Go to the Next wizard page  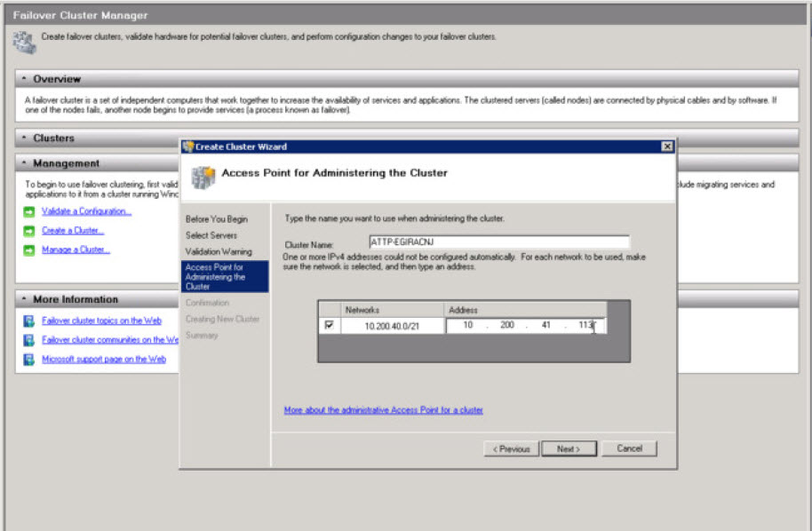569,448
